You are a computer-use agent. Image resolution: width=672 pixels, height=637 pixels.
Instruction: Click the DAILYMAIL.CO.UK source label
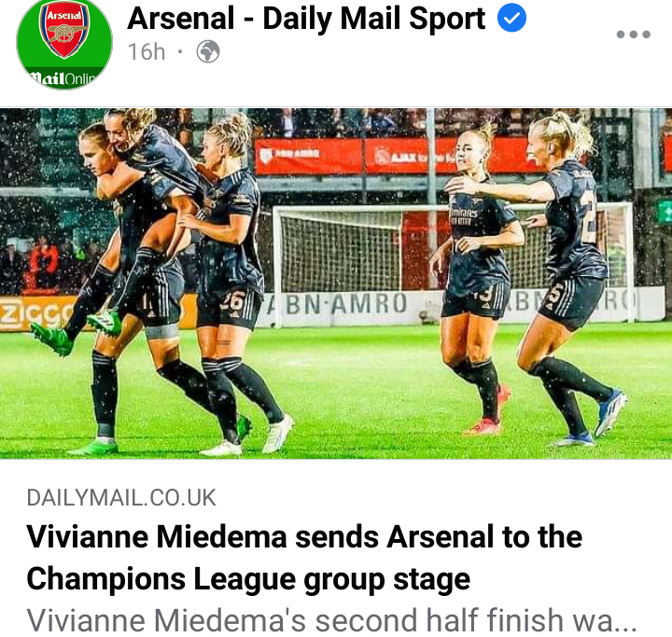[121, 498]
